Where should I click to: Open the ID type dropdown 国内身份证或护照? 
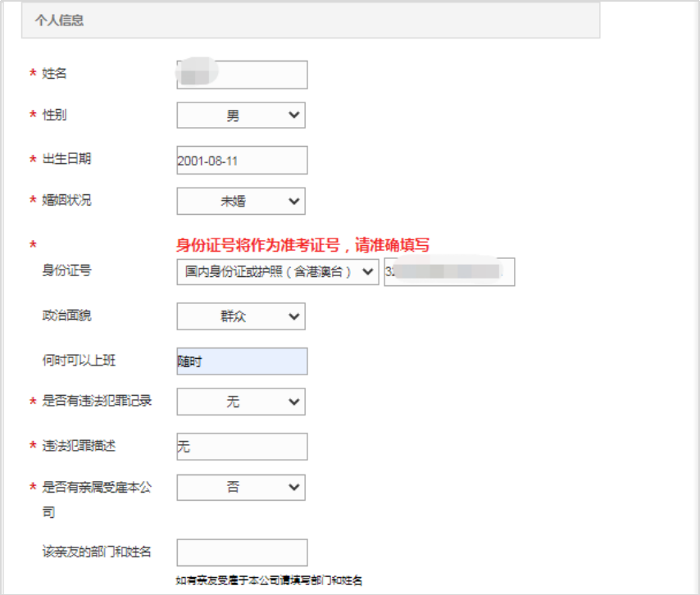278,271
